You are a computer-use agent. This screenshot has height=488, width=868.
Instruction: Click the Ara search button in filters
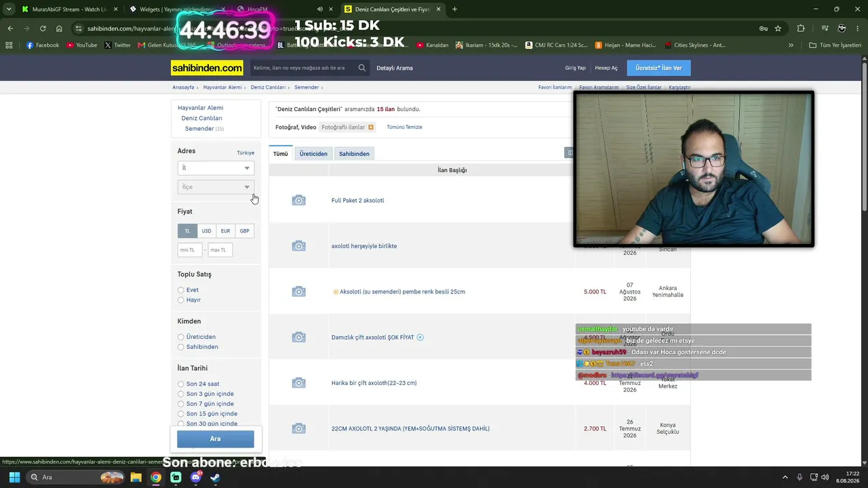click(x=216, y=439)
